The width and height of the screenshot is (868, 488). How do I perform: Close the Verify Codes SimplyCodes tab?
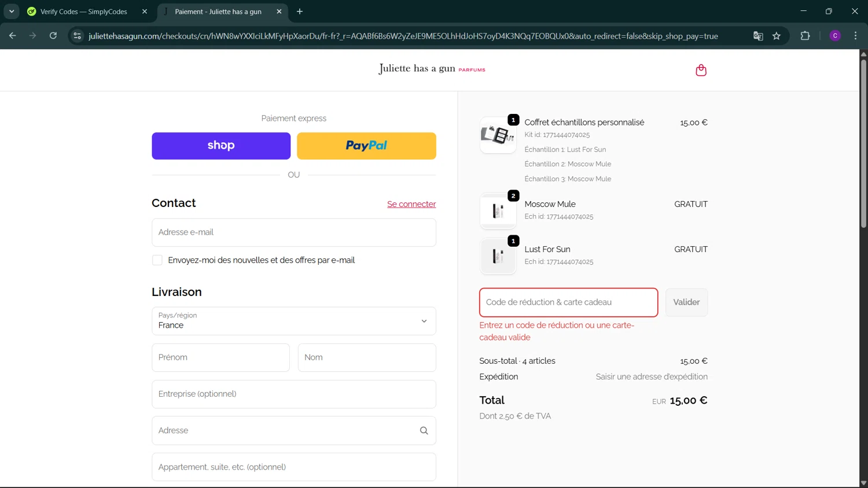[x=145, y=12]
